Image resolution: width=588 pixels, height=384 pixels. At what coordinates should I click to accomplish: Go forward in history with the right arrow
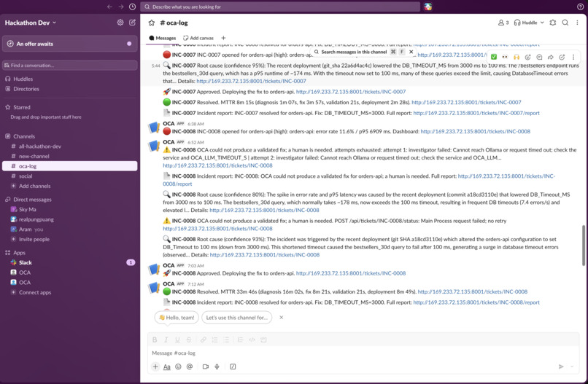click(x=121, y=7)
